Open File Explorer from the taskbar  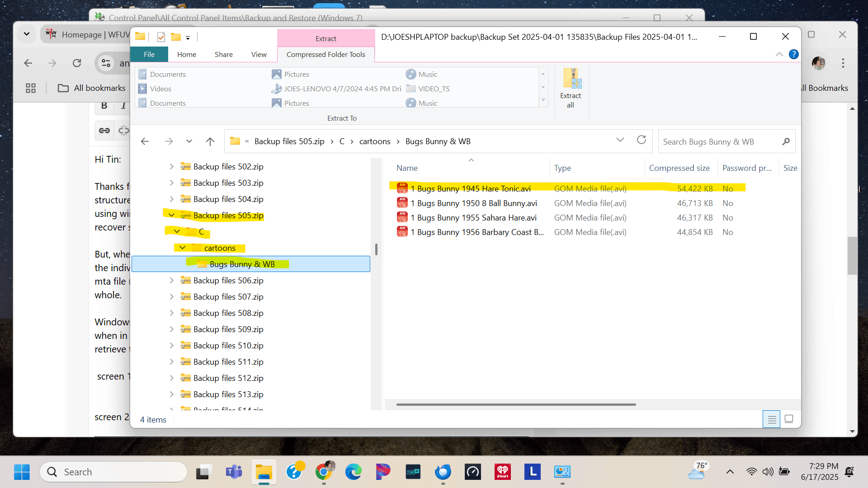[264, 472]
